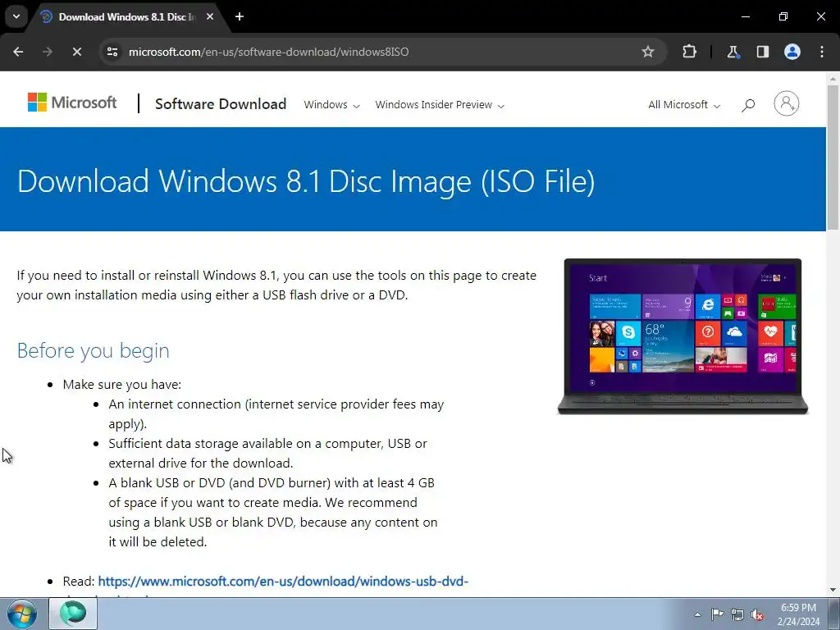Click the 'Make sure you have:' text
The image size is (840, 630).
(x=122, y=385)
